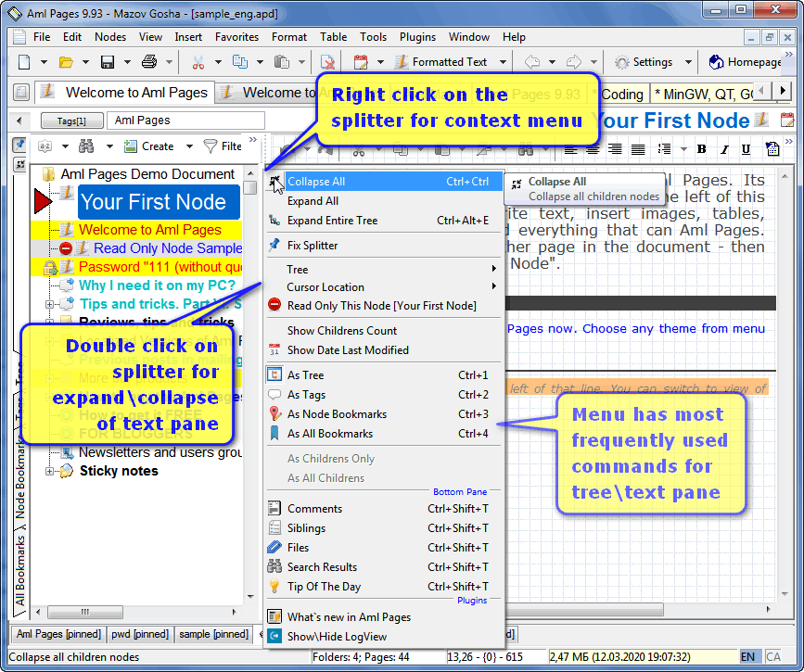Select the As Node Bookmarks view option
The width and height of the screenshot is (804, 672).
(384, 414)
